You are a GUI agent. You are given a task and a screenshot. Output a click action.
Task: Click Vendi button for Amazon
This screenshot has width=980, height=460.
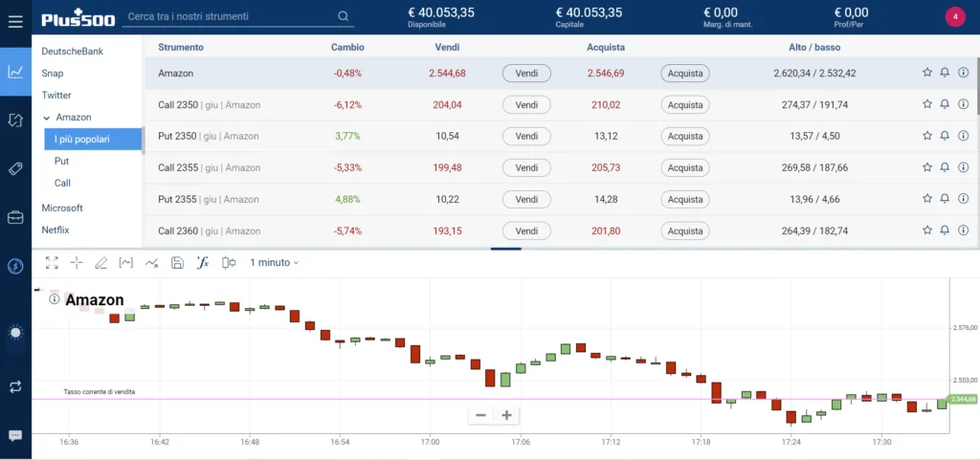(x=527, y=73)
